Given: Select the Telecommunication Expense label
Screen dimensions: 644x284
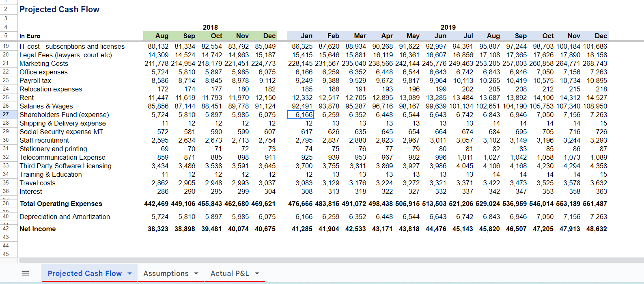Looking at the screenshot, I should tap(62, 157).
